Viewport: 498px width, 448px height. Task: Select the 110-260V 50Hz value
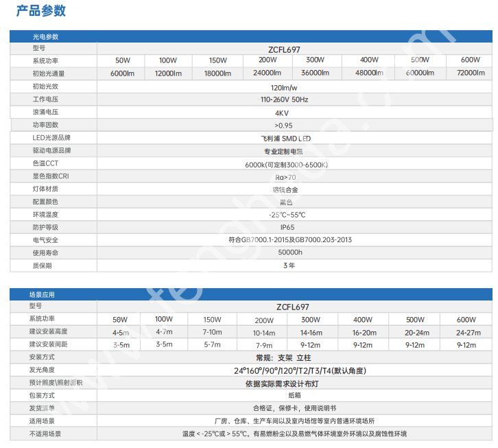tap(284, 99)
